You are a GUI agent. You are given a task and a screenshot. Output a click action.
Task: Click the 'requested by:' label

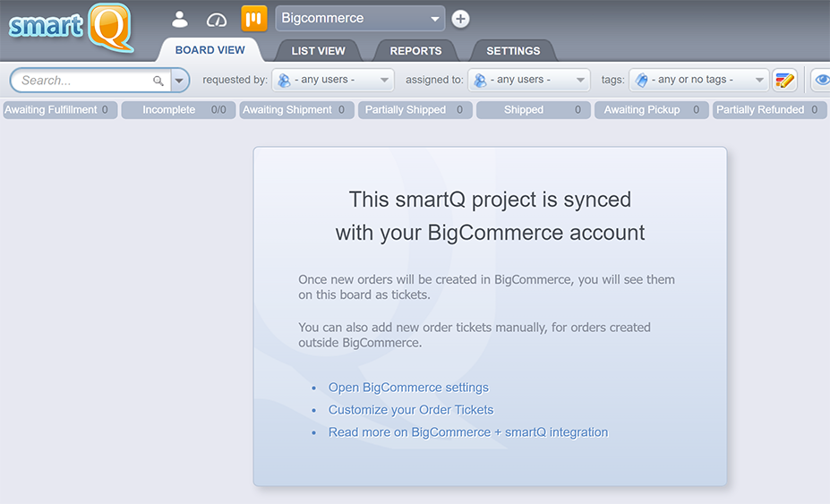tap(235, 80)
